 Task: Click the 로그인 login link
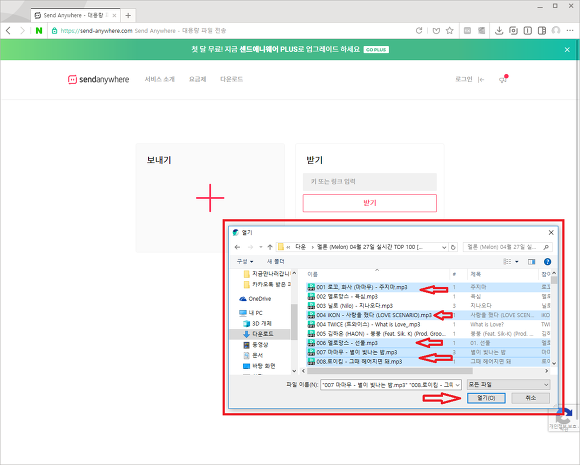coord(464,79)
